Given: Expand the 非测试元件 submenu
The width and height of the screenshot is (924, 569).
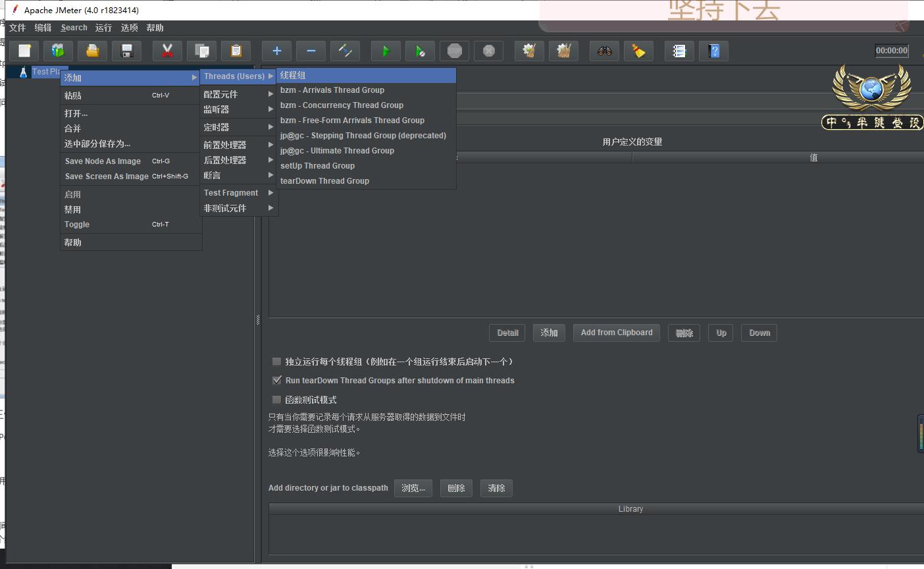Looking at the screenshot, I should pos(238,208).
